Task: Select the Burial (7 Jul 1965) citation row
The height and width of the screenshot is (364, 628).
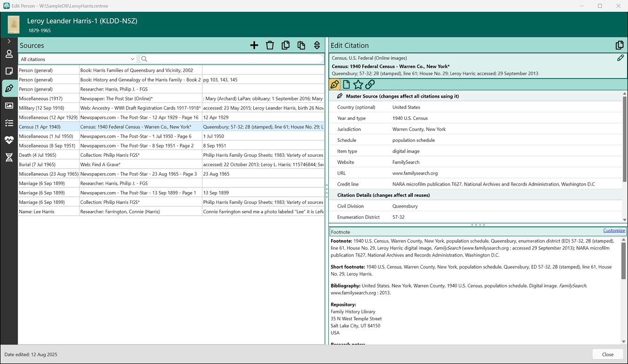Action: click(171, 164)
